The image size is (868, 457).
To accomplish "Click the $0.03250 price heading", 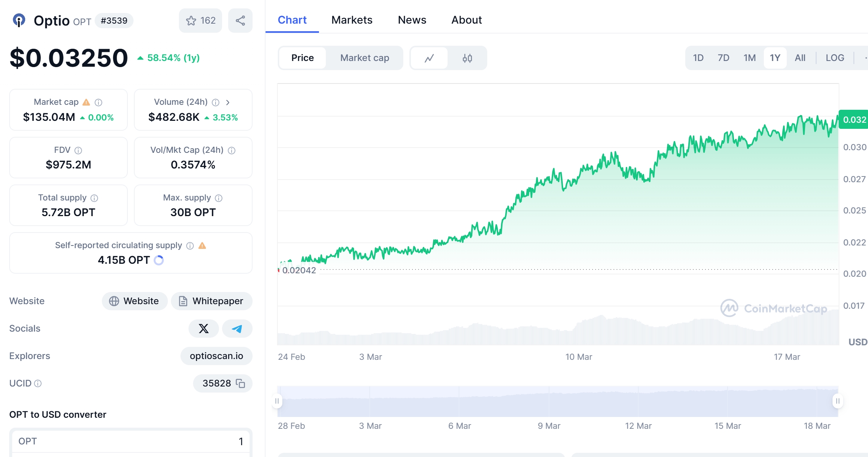I will (x=69, y=58).
